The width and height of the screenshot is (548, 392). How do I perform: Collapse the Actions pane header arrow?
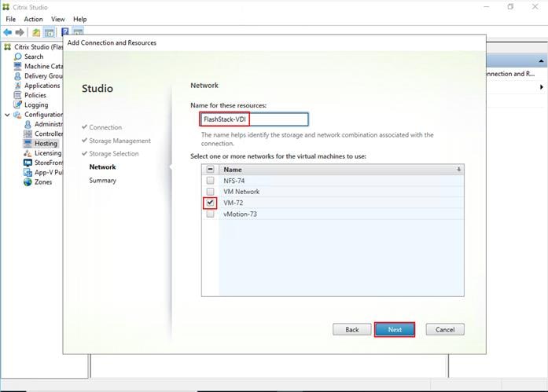pyautogui.click(x=541, y=61)
